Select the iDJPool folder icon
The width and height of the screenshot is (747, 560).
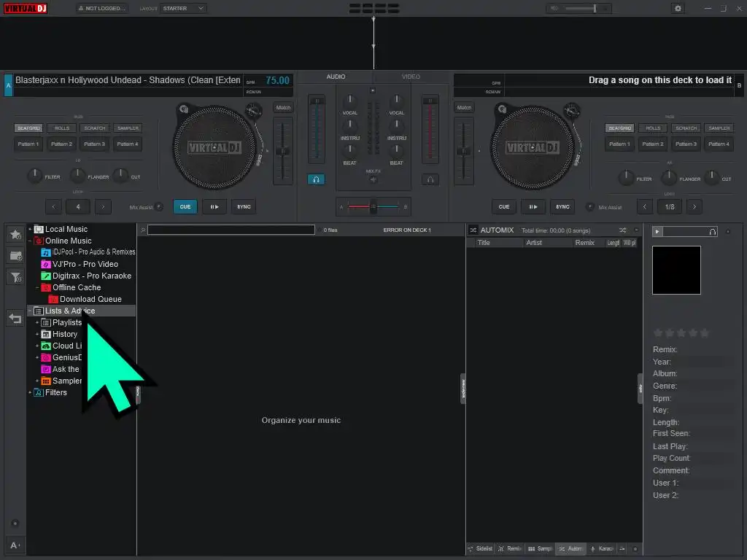[x=46, y=252]
